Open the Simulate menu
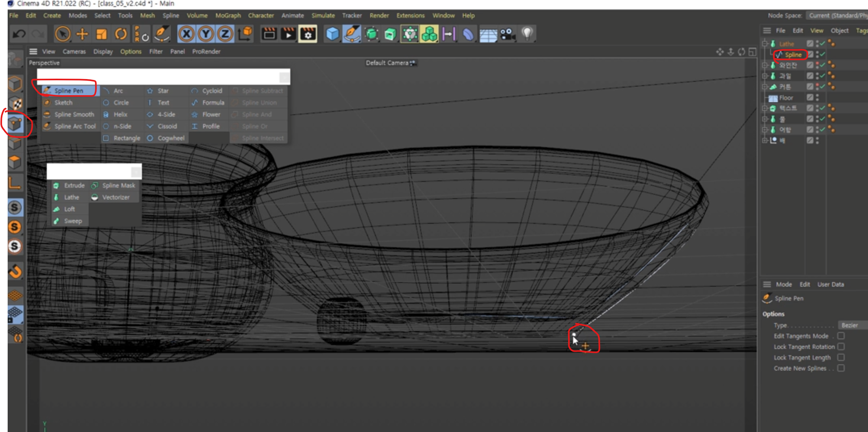The image size is (868, 432). (x=323, y=15)
